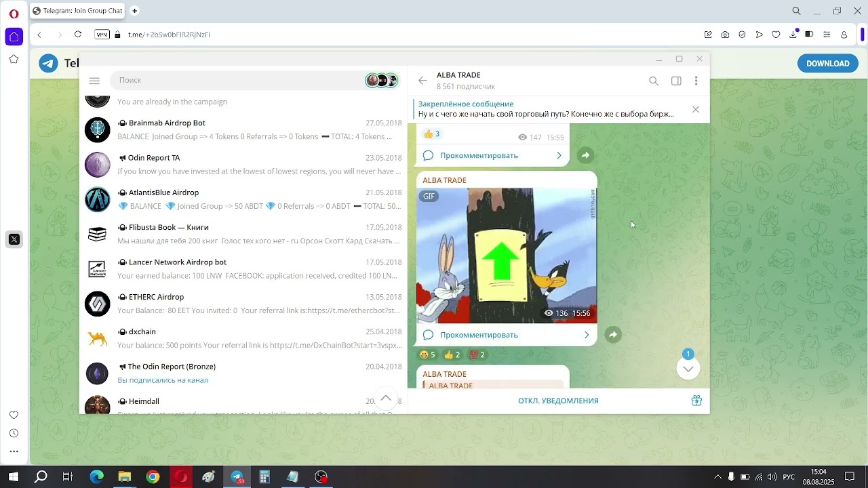This screenshot has width=868, height=488.
Task: Toggle the 100 reaction with count 2
Action: [x=477, y=354]
